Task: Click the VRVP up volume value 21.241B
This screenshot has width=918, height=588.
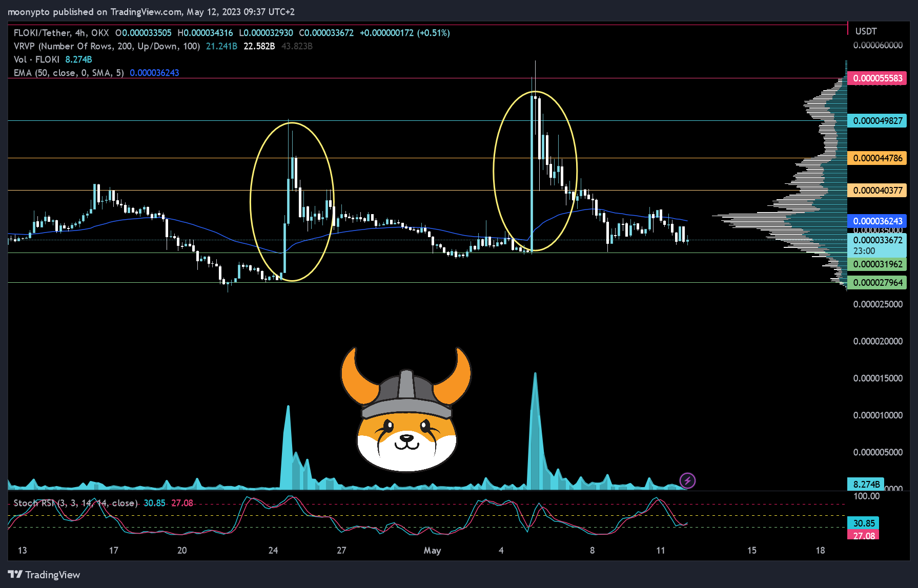Action: point(221,46)
